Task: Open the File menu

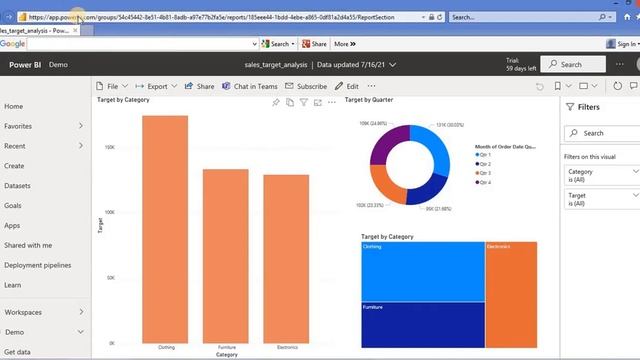Action: point(112,86)
